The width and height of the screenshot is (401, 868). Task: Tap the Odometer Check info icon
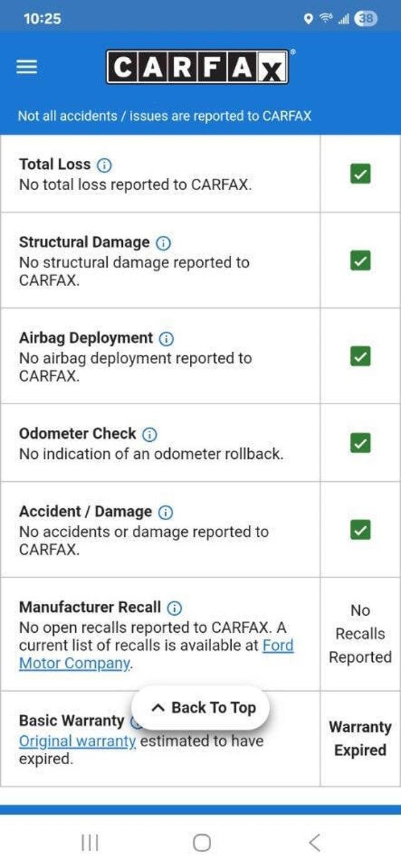tap(149, 434)
